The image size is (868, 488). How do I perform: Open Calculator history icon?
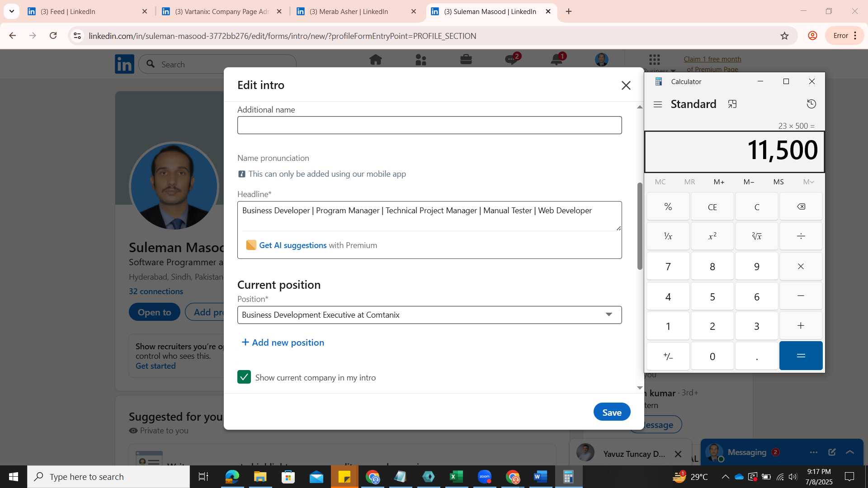tap(811, 104)
